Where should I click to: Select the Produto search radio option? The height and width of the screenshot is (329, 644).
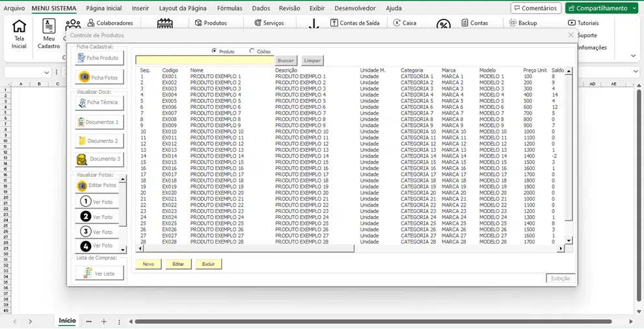[215, 51]
